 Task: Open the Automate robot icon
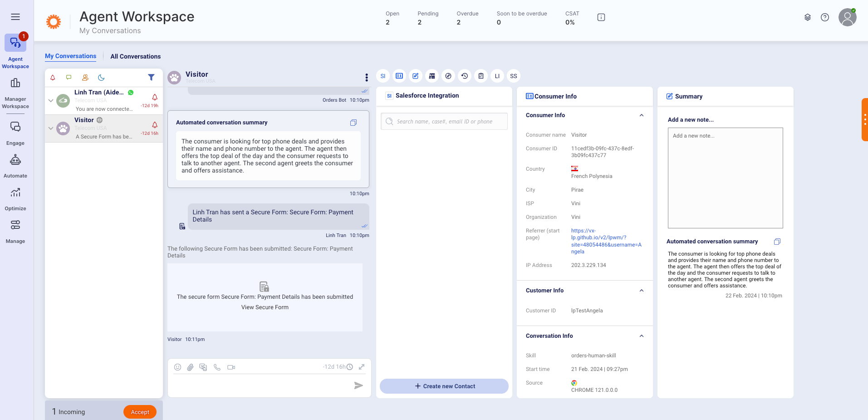tap(15, 160)
